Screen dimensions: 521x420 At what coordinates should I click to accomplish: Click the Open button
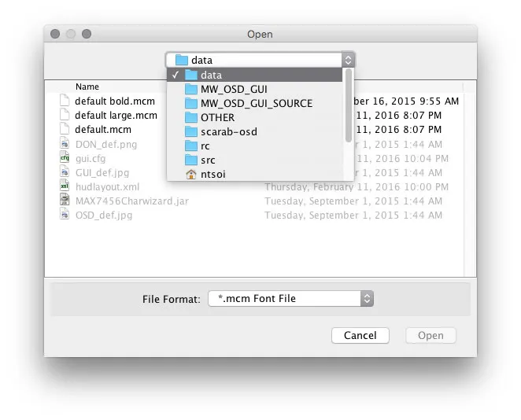tap(430, 335)
